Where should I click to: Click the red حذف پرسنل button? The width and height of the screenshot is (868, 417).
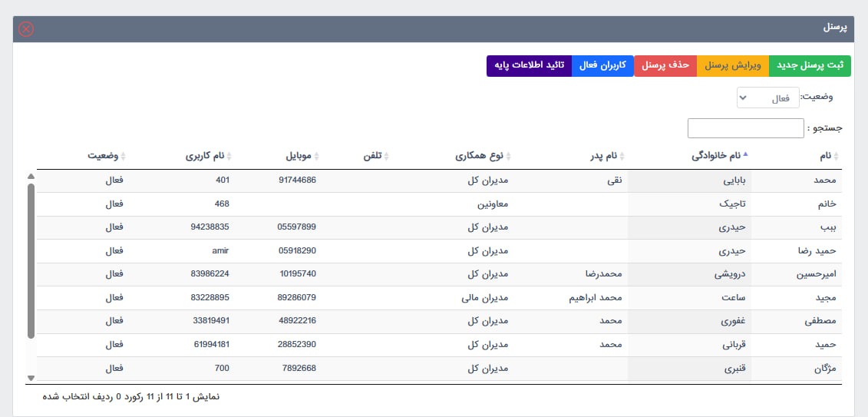click(x=665, y=65)
